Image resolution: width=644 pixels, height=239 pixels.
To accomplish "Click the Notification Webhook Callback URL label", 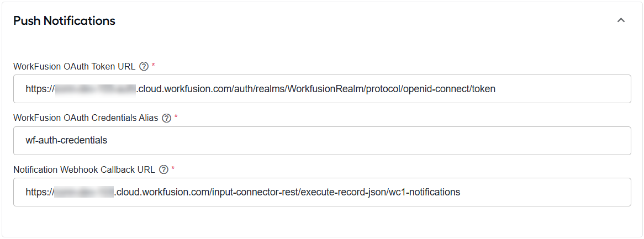I will (84, 169).
